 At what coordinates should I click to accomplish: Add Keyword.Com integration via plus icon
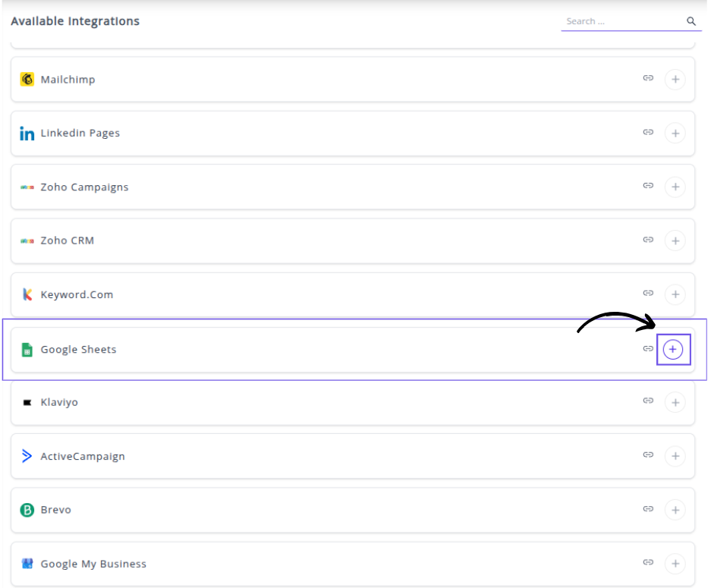[x=675, y=294]
